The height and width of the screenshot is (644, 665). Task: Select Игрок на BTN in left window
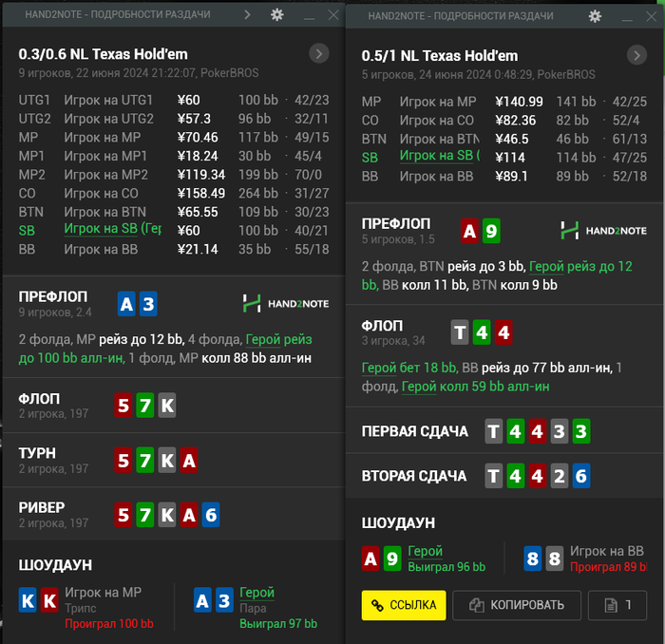point(174,212)
